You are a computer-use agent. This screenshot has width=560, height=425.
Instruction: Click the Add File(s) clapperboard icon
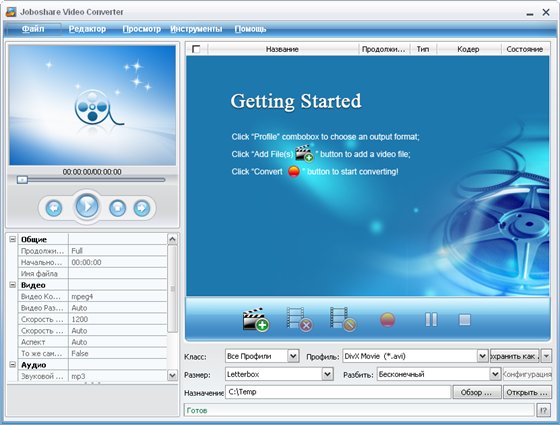[x=256, y=319]
